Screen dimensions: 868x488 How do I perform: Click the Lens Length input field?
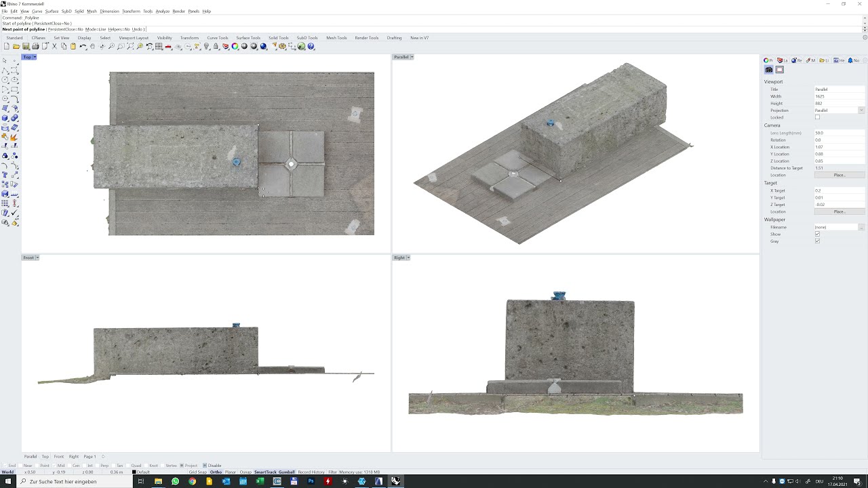(840, 133)
